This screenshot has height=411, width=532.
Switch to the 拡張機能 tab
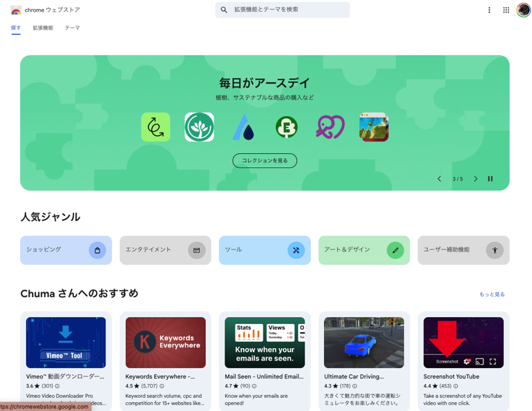tap(43, 28)
